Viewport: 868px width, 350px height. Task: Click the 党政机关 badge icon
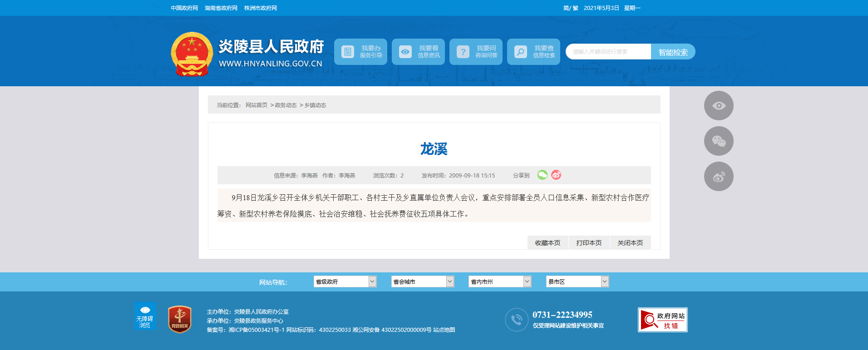click(x=180, y=319)
